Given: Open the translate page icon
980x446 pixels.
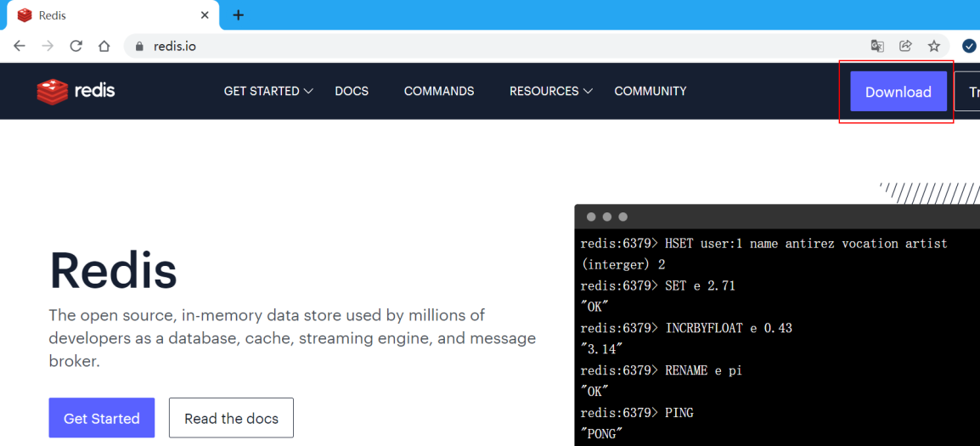Looking at the screenshot, I should [877, 46].
